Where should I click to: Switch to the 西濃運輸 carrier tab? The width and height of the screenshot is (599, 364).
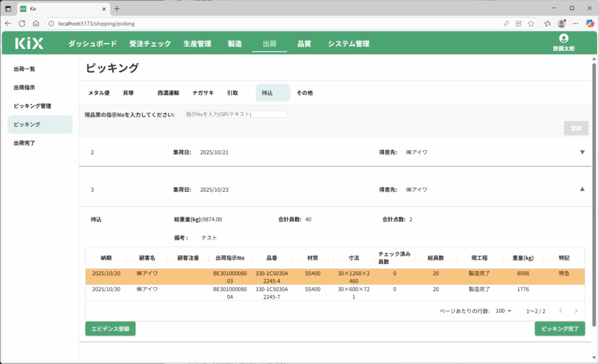tap(168, 93)
